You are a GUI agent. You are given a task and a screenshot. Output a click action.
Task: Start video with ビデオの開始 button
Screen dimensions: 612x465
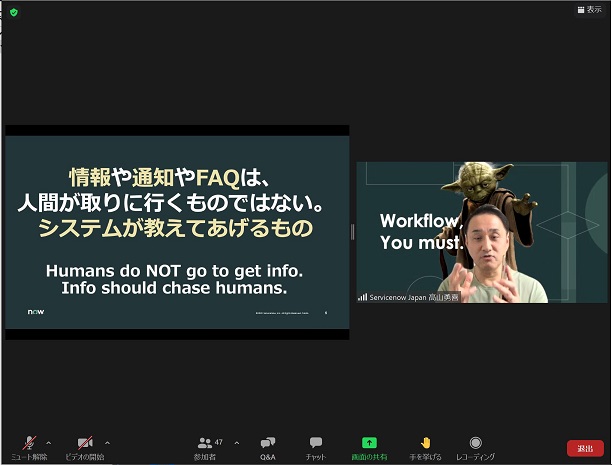pyautogui.click(x=85, y=448)
